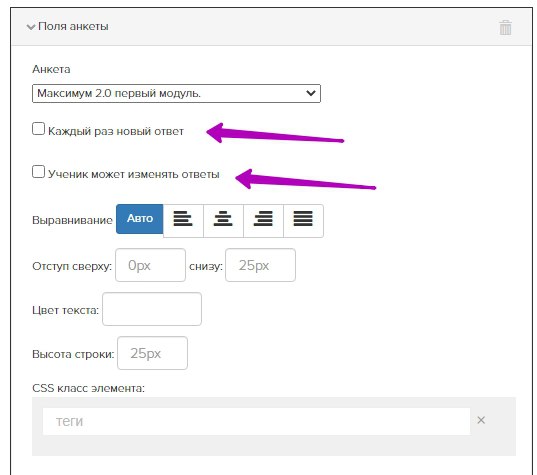Screen dimensions: 537x475
Task: Enable Ученик может изменять ответы checkbox
Action: [x=38, y=172]
